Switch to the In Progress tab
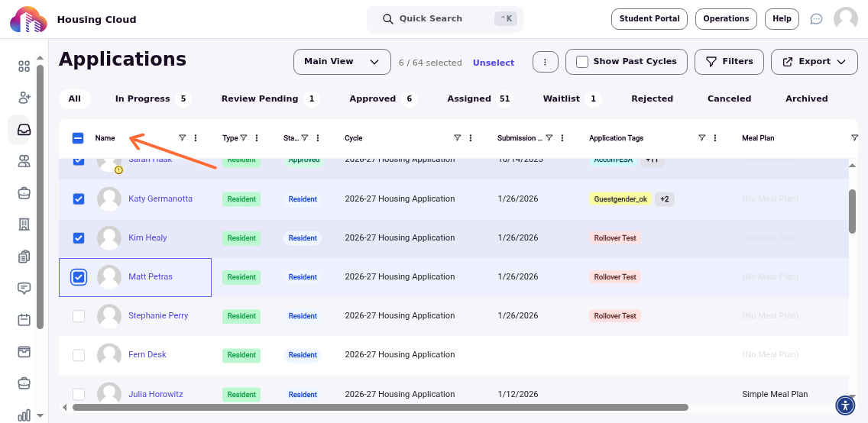The image size is (868, 423). pos(154,99)
